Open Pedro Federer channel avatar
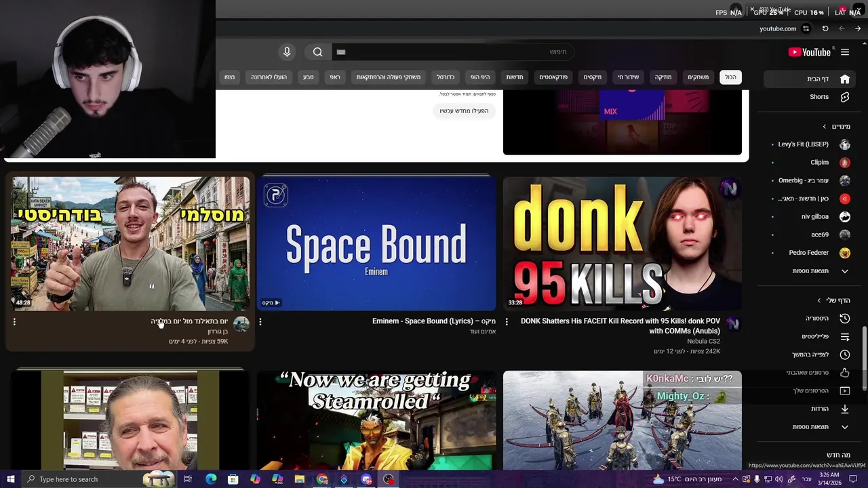This screenshot has height=488, width=868. [845, 253]
